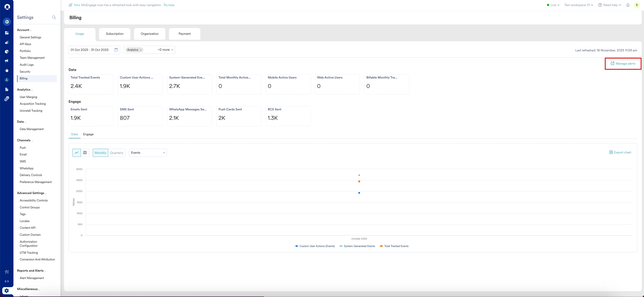This screenshot has width=644, height=297.
Task: Open the notifications bell icon
Action: point(628,5)
